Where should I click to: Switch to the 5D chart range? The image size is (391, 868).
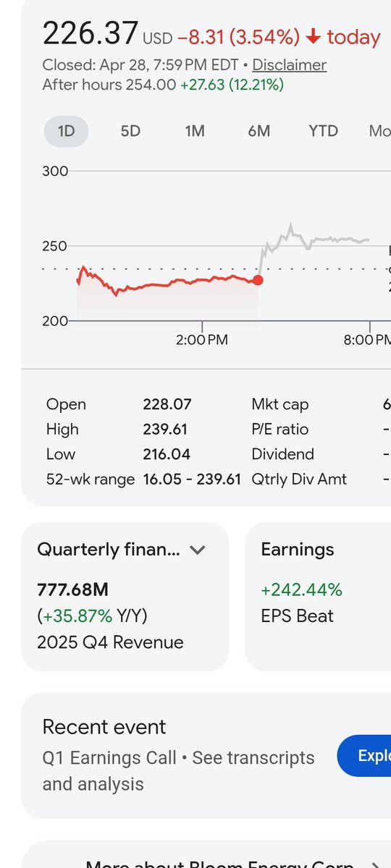130,131
